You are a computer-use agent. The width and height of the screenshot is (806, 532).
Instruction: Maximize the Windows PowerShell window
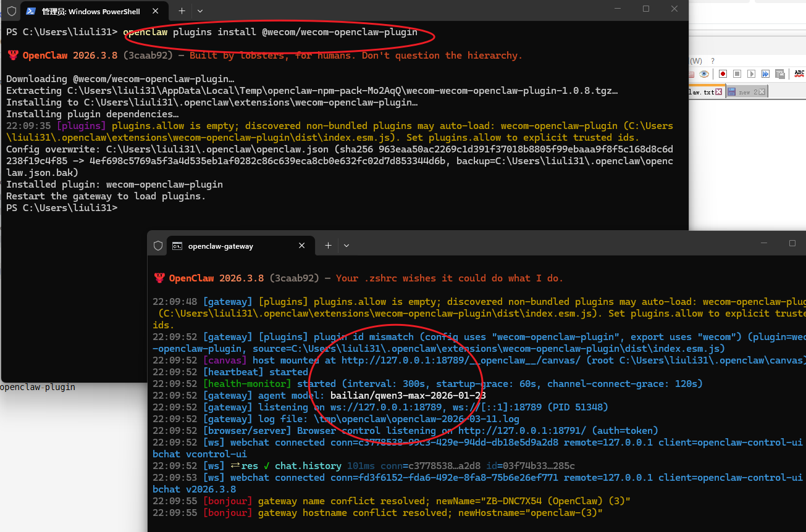(646, 9)
